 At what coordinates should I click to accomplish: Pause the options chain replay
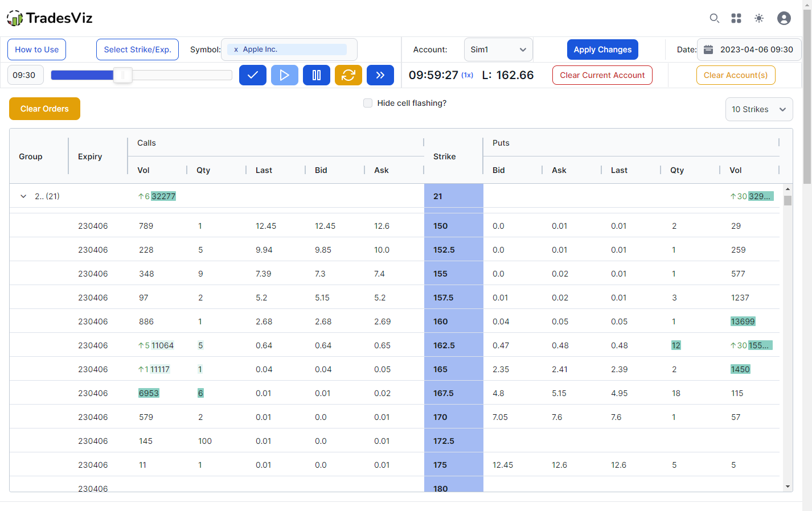click(x=317, y=75)
